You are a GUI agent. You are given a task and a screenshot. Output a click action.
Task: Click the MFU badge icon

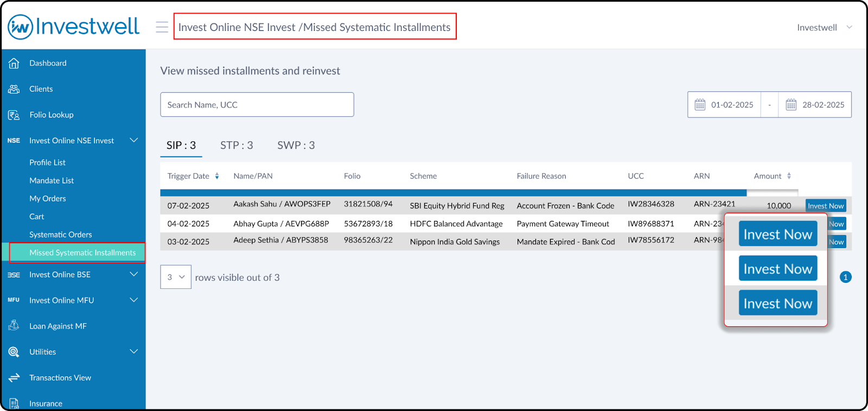coord(14,300)
